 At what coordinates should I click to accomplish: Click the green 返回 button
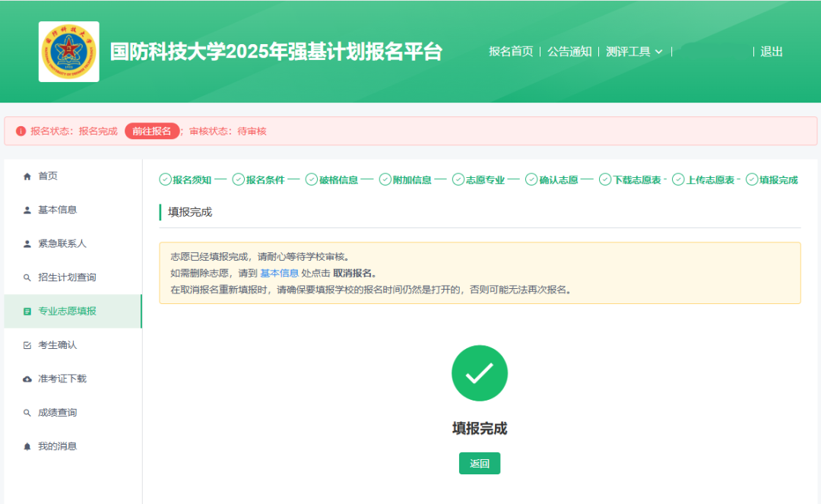(x=480, y=463)
